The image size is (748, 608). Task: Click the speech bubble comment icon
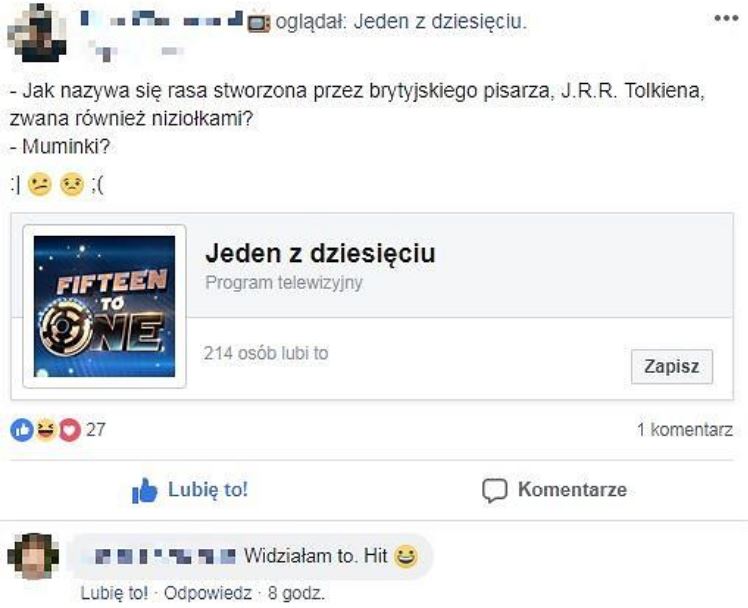point(494,491)
